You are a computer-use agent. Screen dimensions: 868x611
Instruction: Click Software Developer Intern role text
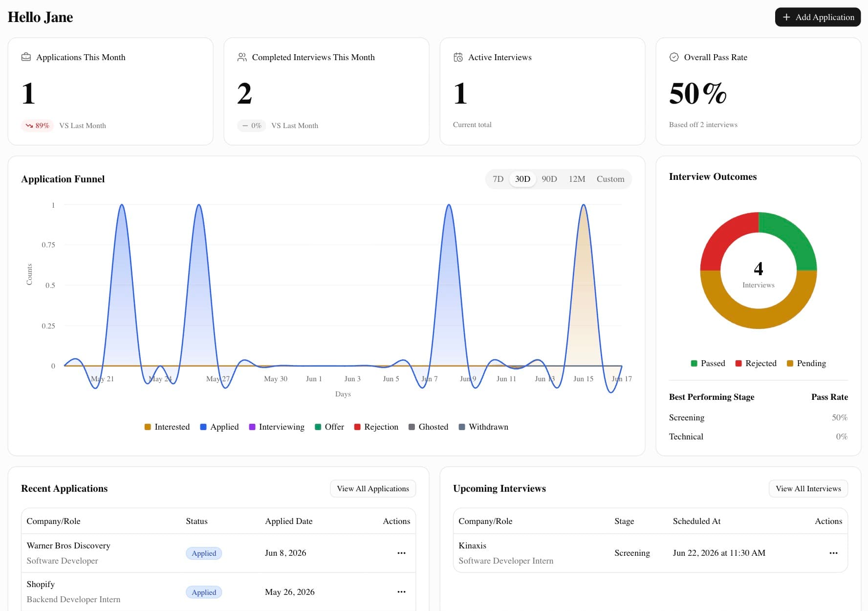coord(506,561)
